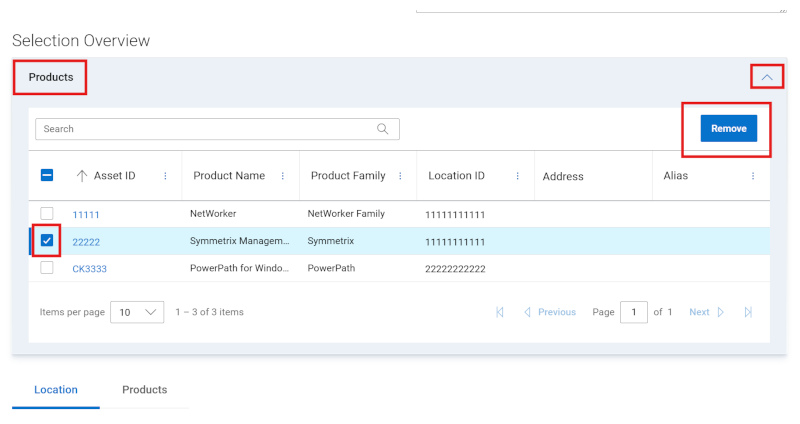800x424 pixels.
Task: Open Product Name column options menu
Action: pyautogui.click(x=283, y=176)
